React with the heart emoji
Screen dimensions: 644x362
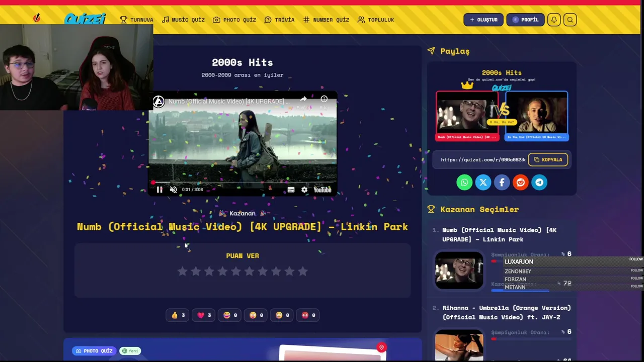204,315
